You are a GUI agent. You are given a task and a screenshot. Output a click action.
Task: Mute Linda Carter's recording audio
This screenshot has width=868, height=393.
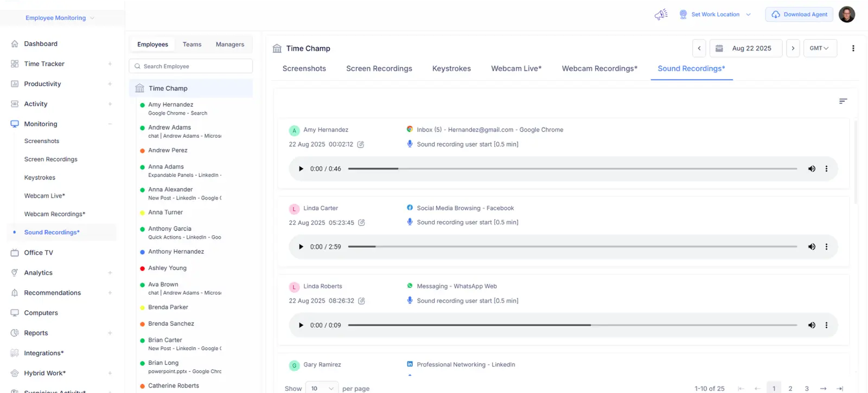812,247
